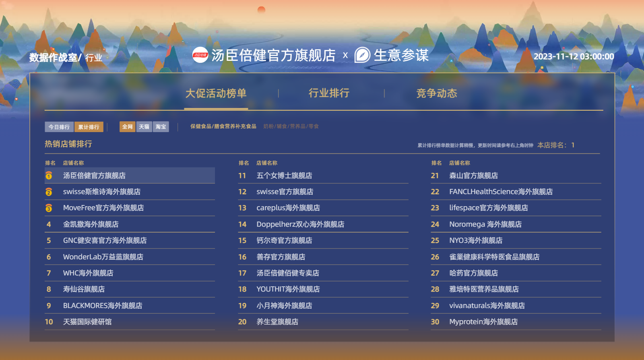Click 森山官方旗舰店 at rank 21
Viewport: 644px width, 360px height.
coord(473,176)
